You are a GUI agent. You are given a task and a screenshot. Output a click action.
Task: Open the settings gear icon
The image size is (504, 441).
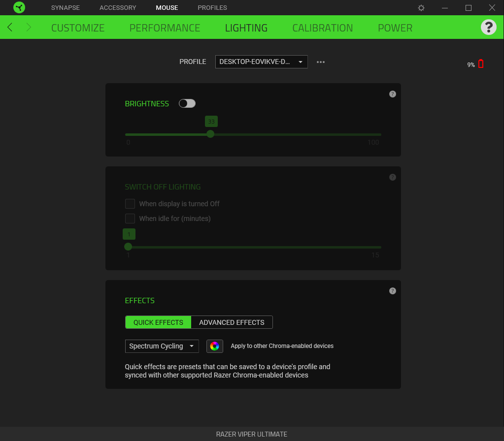[421, 8]
